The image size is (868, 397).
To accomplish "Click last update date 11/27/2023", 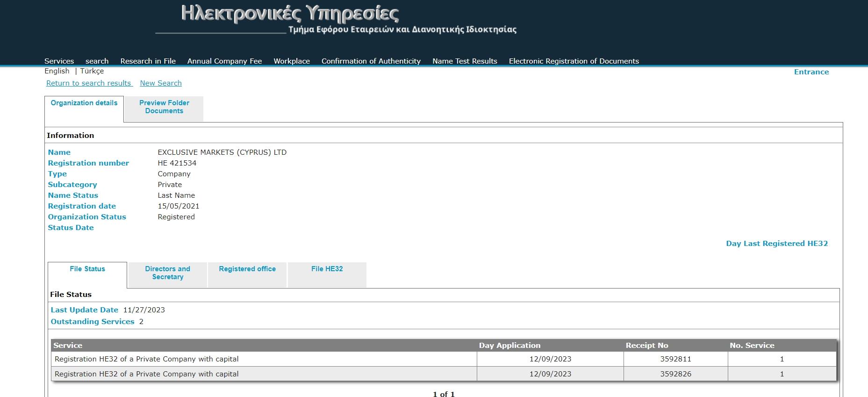I will (x=144, y=310).
